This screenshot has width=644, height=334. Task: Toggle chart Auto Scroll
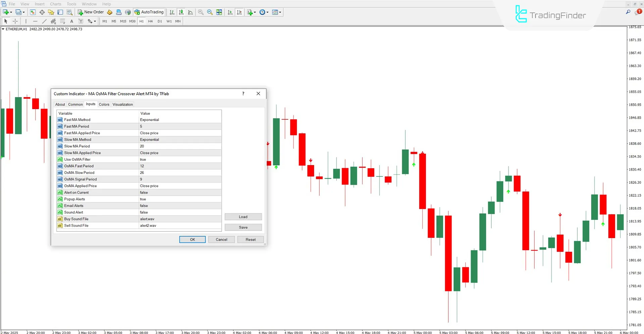point(230,12)
